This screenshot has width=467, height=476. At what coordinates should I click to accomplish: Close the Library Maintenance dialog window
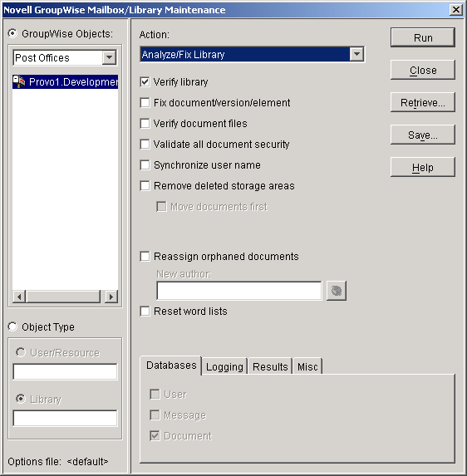[455, 10]
